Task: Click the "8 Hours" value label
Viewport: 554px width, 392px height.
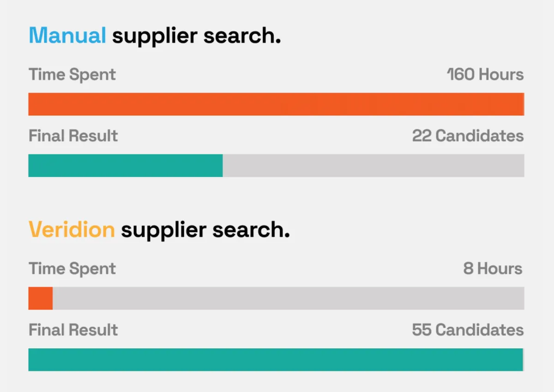Action: click(493, 268)
